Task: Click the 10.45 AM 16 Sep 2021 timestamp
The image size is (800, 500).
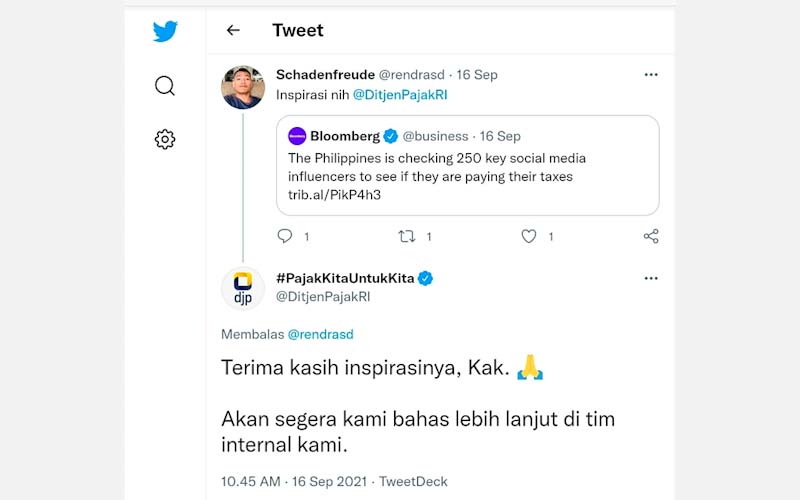Action: 294,481
